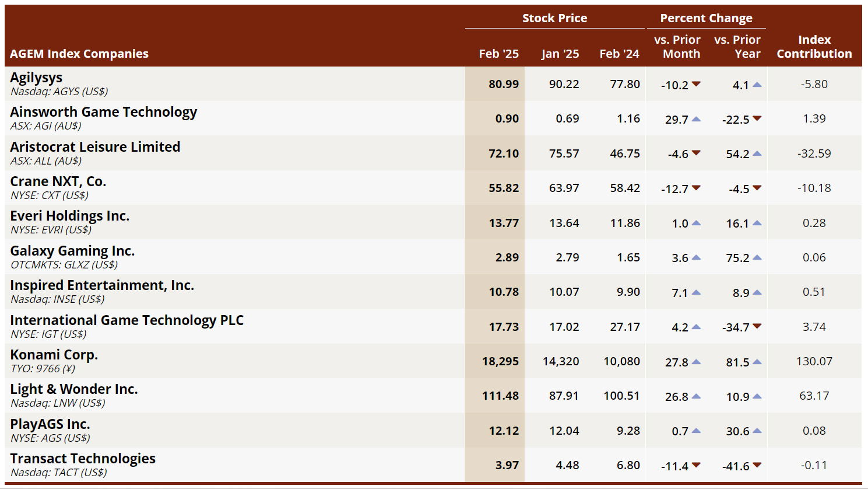Select the Index Contribution column header
868x489 pixels.
[x=814, y=47]
